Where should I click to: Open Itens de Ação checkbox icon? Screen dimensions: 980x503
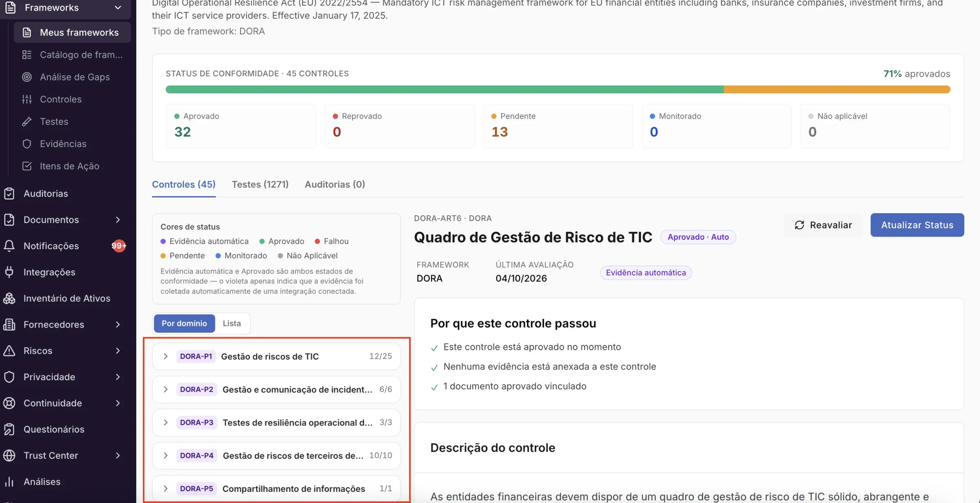point(27,166)
